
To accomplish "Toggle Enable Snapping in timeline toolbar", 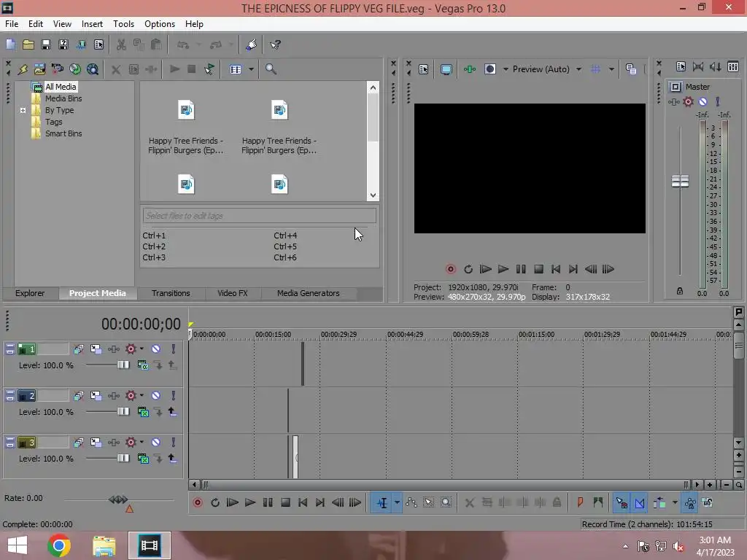I will (x=622, y=502).
